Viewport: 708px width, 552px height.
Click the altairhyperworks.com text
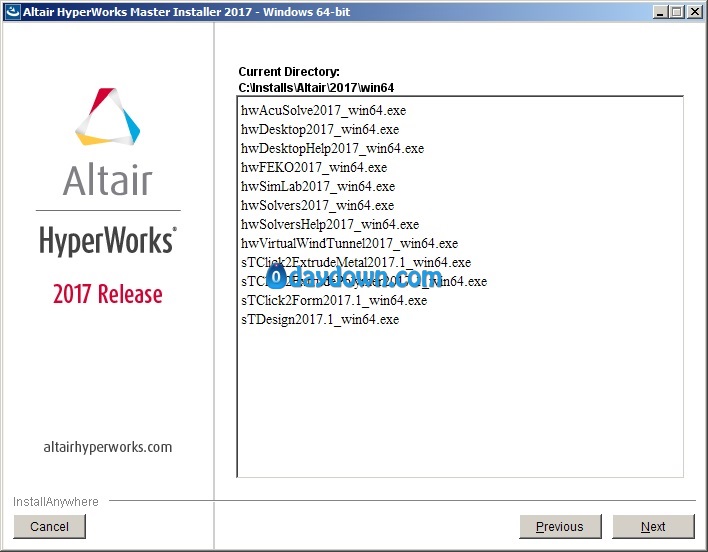click(x=107, y=447)
